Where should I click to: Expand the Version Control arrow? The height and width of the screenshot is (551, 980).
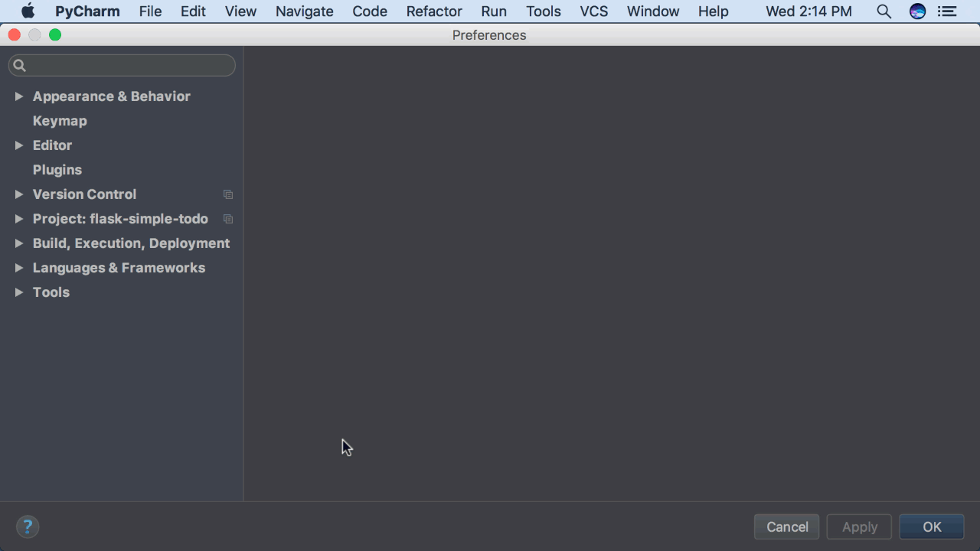(x=19, y=194)
